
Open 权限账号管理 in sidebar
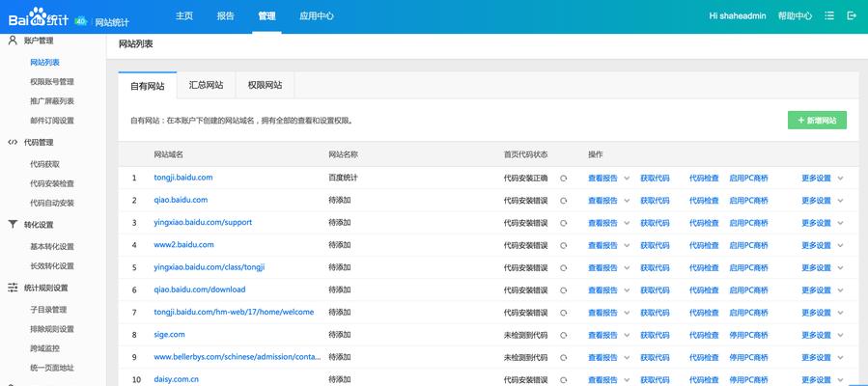click(x=52, y=82)
